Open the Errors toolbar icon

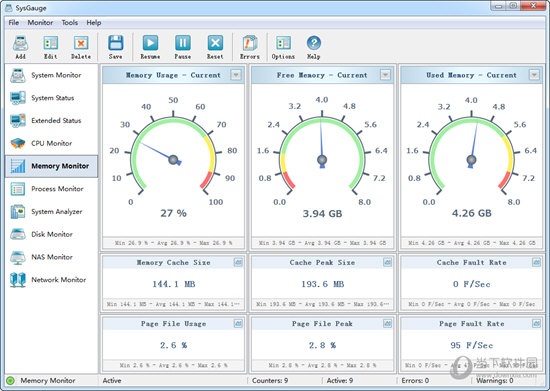[x=250, y=43]
